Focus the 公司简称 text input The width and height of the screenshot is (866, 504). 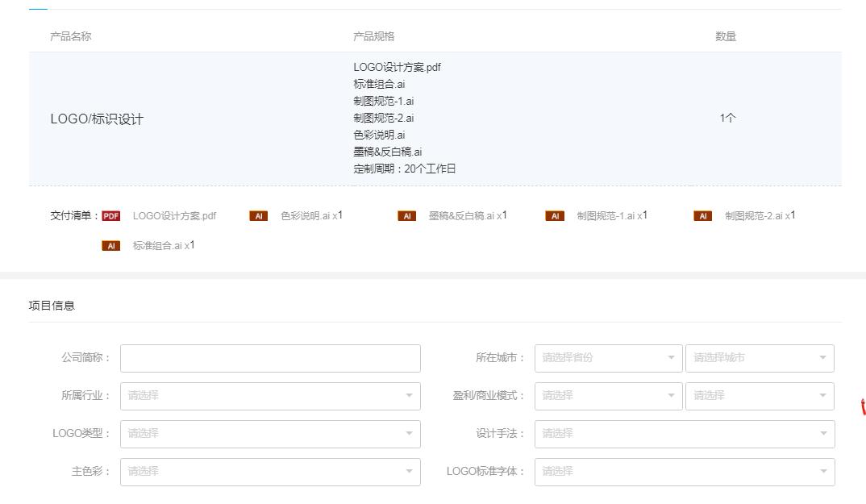tap(271, 358)
